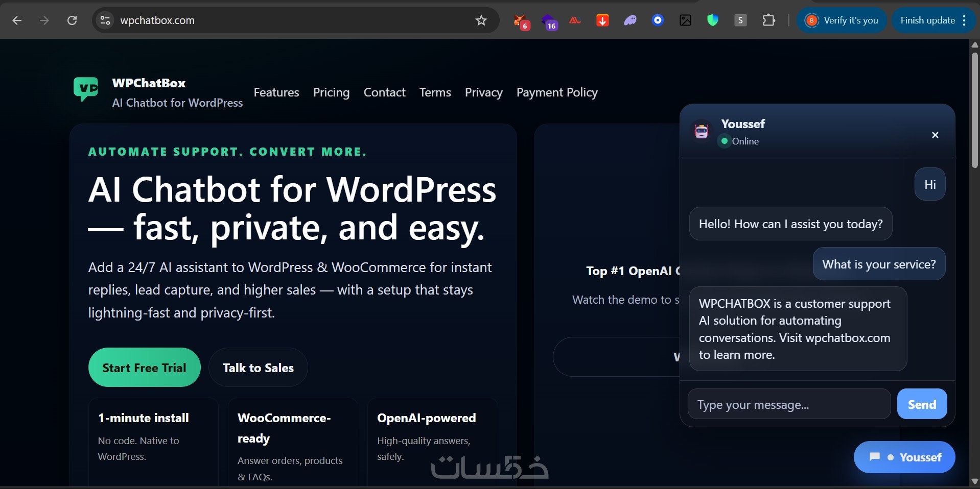
Task: Click the 'AI Chatbot for WordPress' main headline
Action: pyautogui.click(x=292, y=208)
